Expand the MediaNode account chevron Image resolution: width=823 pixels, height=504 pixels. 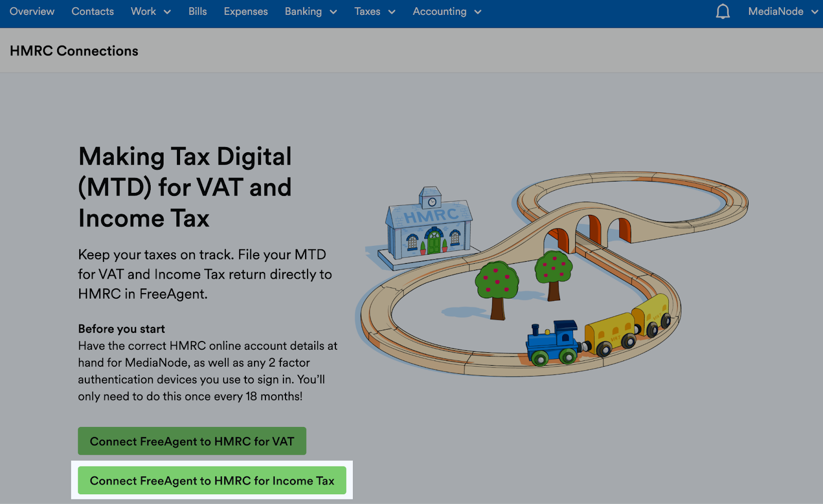tap(815, 12)
